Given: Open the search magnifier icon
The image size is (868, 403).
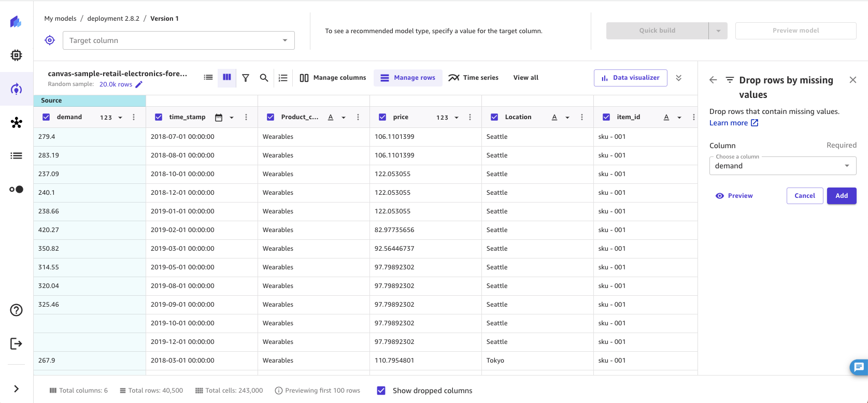Looking at the screenshot, I should point(264,78).
